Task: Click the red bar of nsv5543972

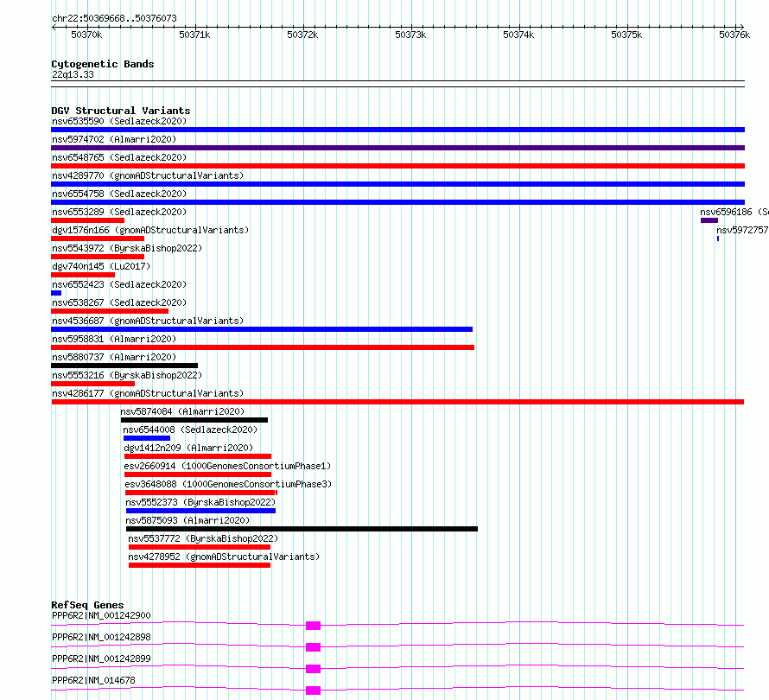Action: 98,257
